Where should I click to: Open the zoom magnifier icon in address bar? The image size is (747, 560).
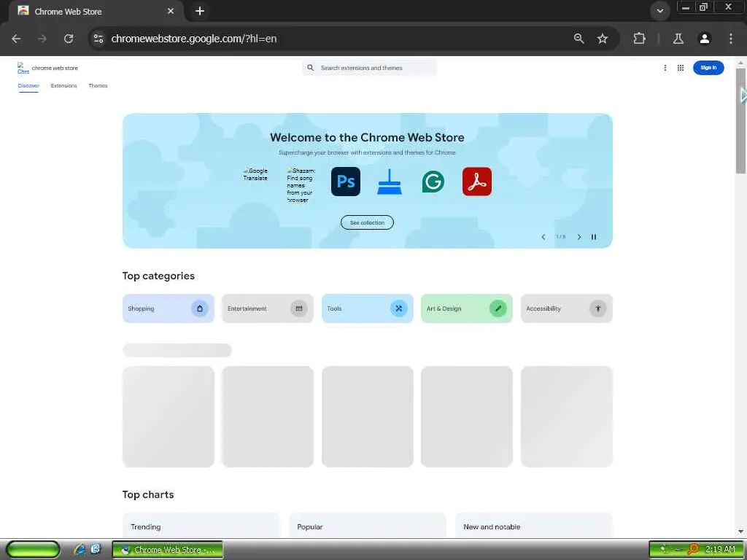[x=578, y=39]
